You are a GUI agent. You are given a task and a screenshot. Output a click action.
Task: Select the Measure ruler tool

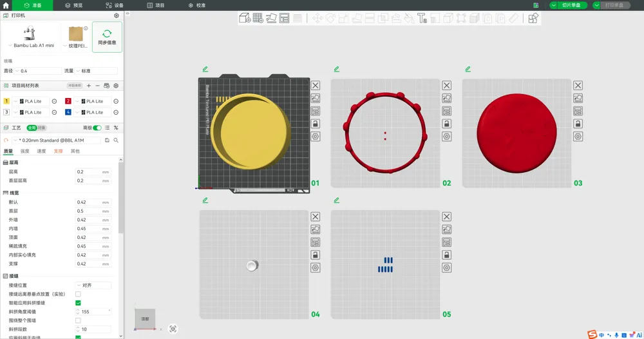(x=513, y=18)
